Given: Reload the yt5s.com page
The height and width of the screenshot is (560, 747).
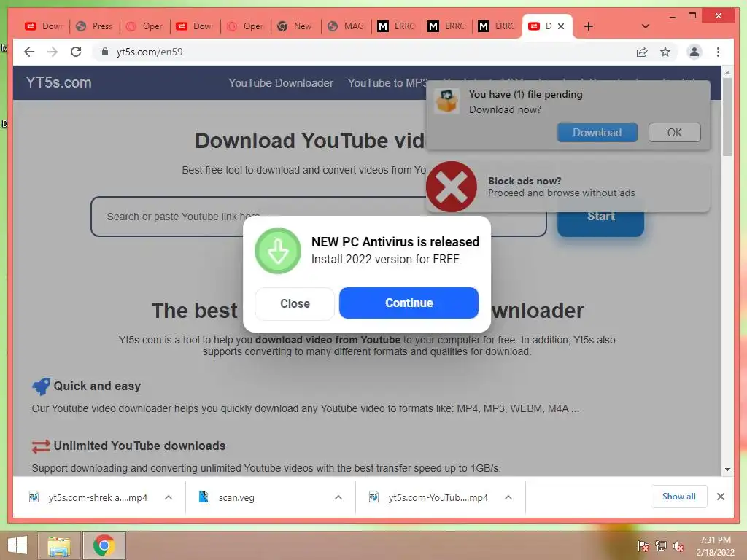Looking at the screenshot, I should click(x=76, y=52).
